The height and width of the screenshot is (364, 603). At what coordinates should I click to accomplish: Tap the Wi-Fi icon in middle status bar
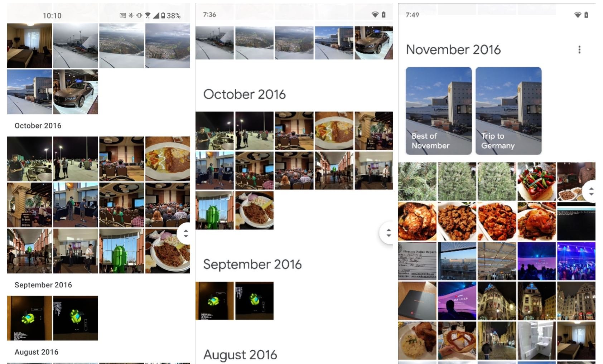(x=375, y=15)
